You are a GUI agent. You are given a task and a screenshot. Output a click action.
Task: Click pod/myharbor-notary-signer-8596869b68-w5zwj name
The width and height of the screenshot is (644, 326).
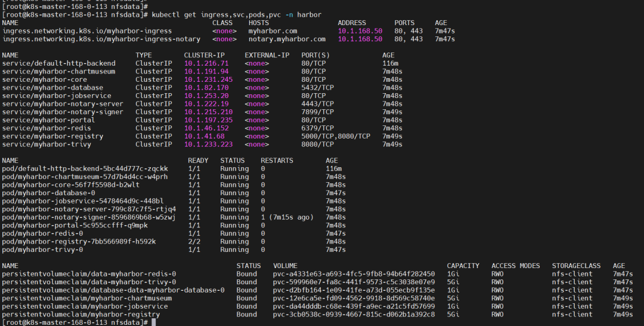(89, 217)
